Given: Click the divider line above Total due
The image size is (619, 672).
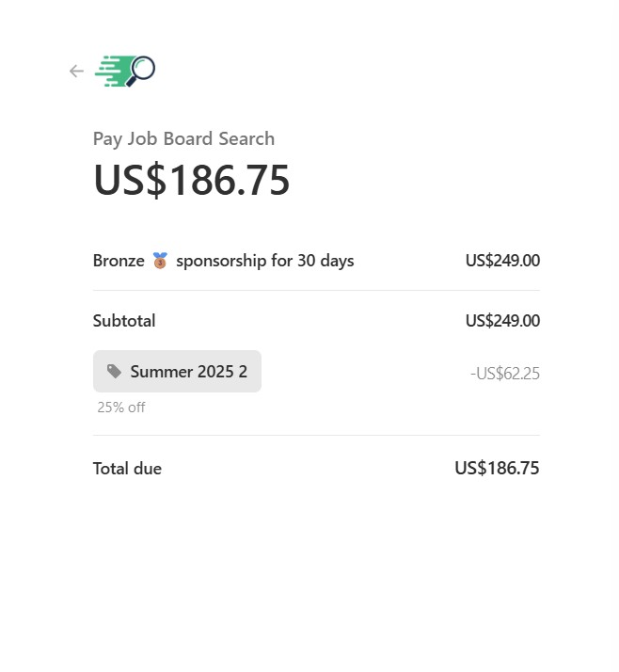Looking at the screenshot, I should click(316, 436).
